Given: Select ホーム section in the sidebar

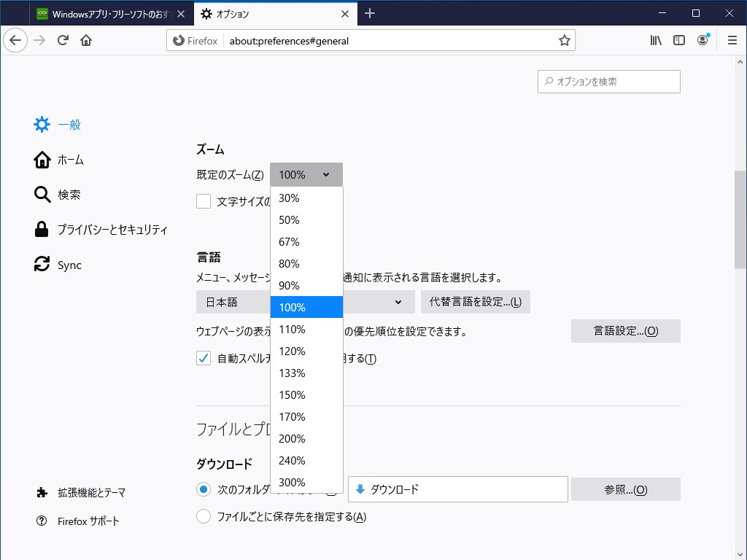Looking at the screenshot, I should tap(42, 160).
